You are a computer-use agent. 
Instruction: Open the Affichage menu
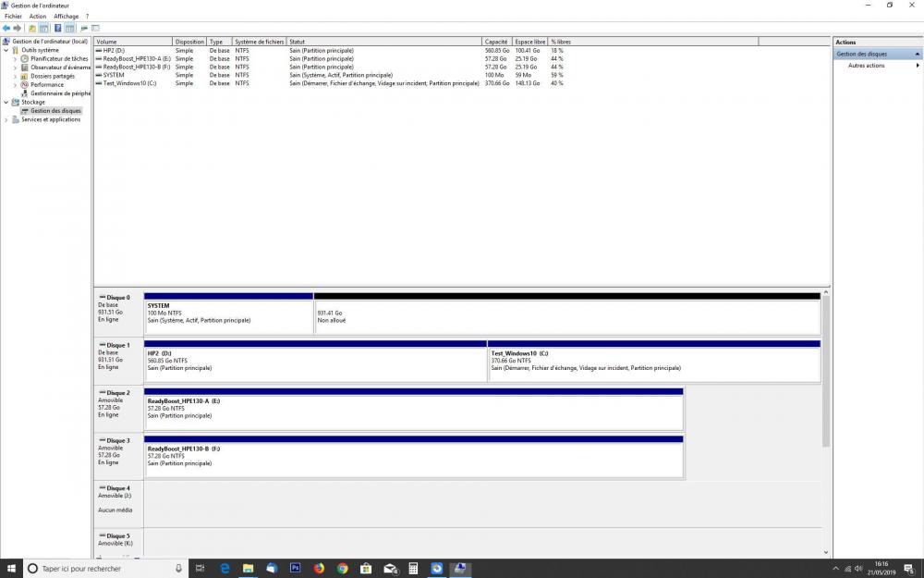coord(66,16)
